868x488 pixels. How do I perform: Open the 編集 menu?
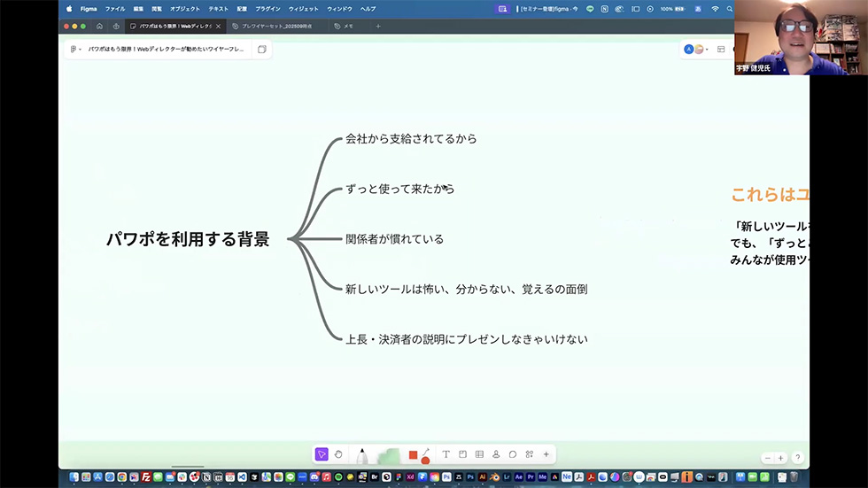point(138,9)
